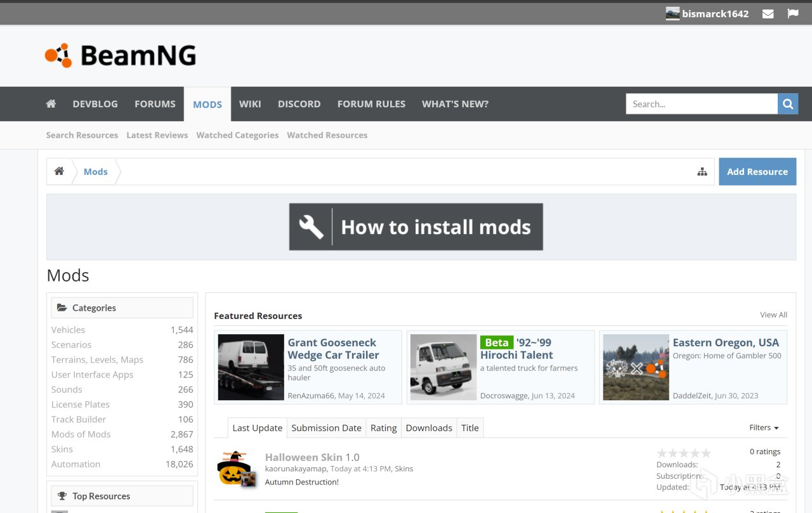Open the inbox envelope icon

[768, 14]
